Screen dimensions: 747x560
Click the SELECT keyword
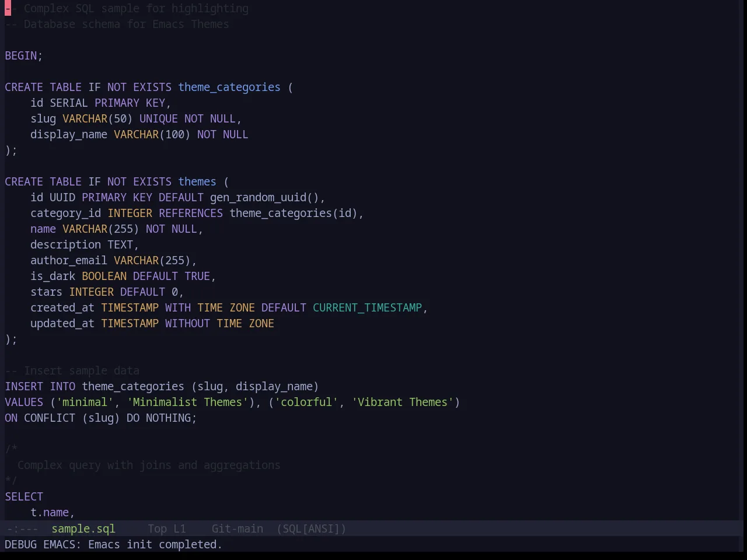pyautogui.click(x=24, y=496)
